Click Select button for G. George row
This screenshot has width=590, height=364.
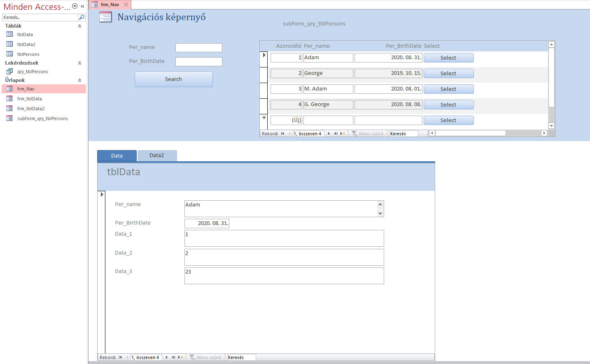click(x=448, y=104)
